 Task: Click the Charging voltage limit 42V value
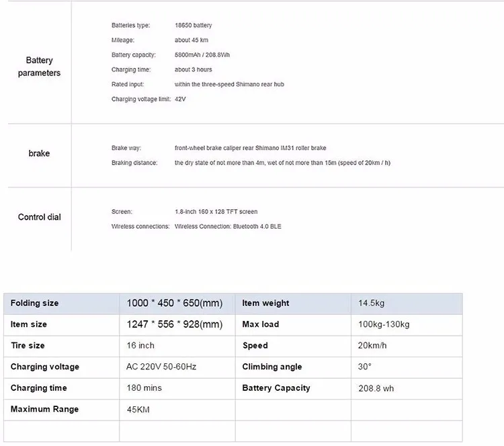(x=180, y=99)
